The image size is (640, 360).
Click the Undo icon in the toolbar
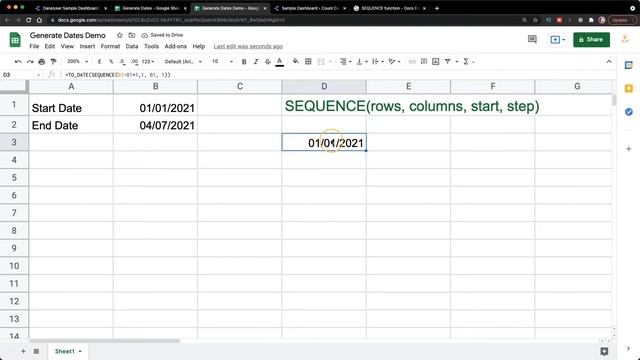coord(18,62)
